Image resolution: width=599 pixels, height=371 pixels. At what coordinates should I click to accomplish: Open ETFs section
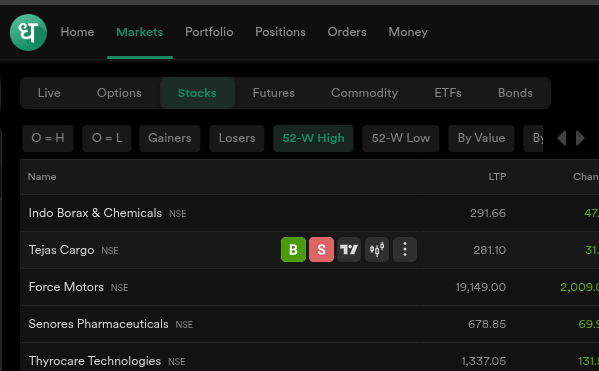tap(448, 93)
